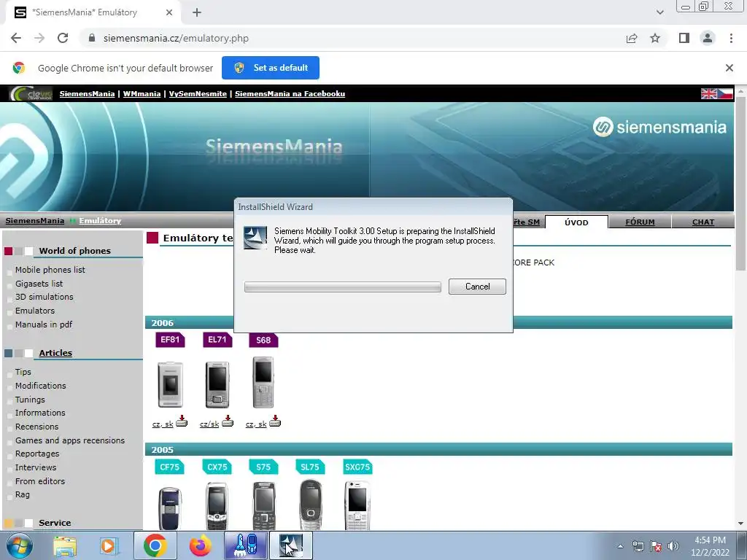Switch to the FÓRUM tab
This screenshot has height=560, width=747.
640,222
